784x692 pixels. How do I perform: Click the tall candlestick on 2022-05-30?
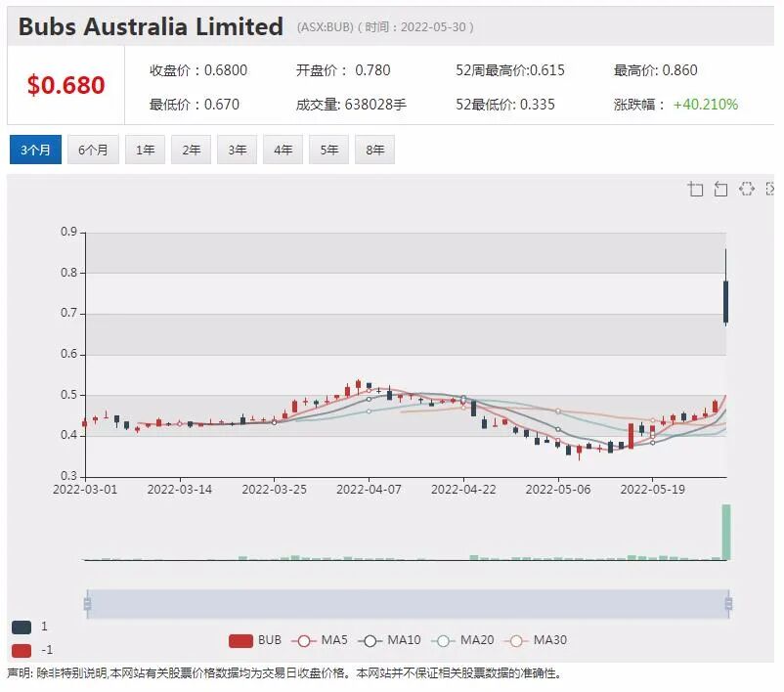pos(726,301)
